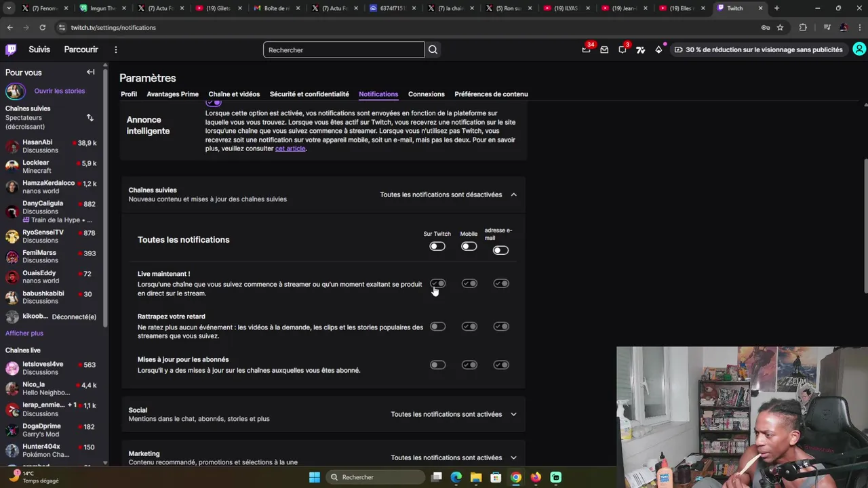
Task: Switch to Chaîne et vidéos tab
Action: [x=234, y=94]
